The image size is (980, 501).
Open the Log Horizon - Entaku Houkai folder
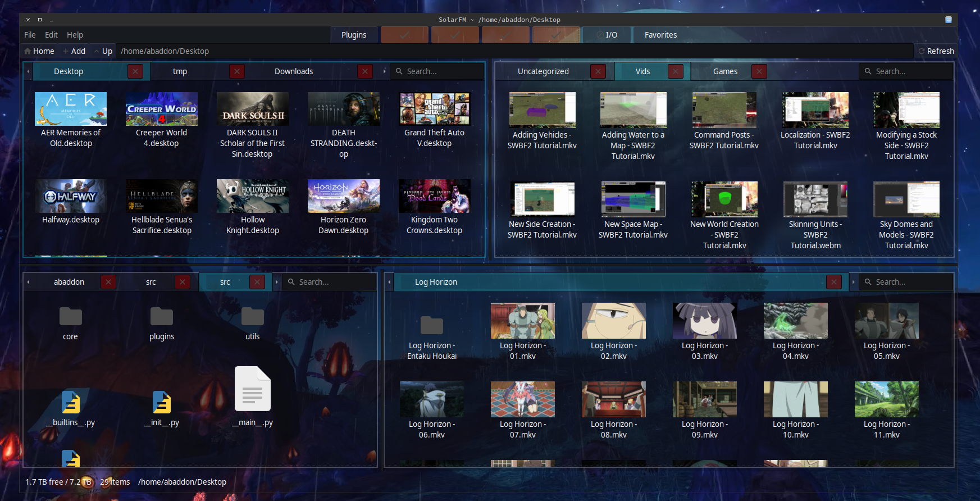pyautogui.click(x=432, y=326)
